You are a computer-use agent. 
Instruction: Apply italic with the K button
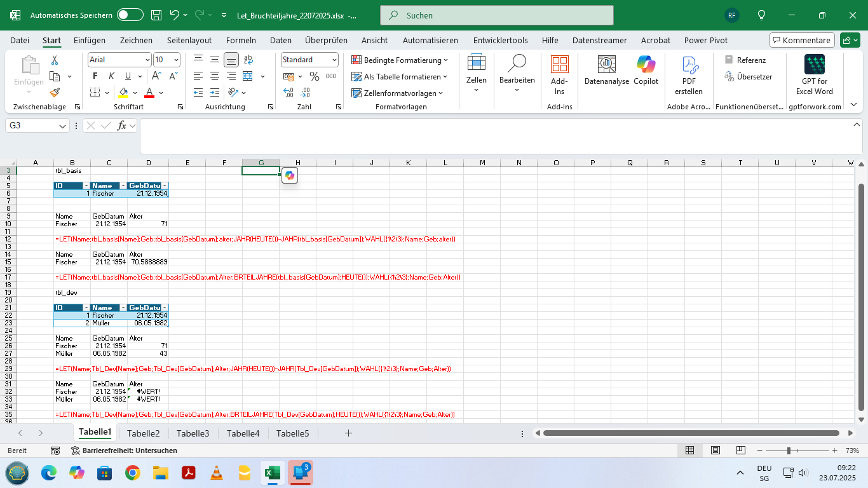(x=112, y=76)
